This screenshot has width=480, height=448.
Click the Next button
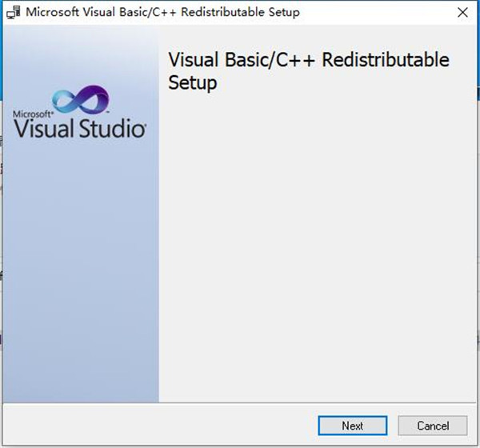[352, 426]
